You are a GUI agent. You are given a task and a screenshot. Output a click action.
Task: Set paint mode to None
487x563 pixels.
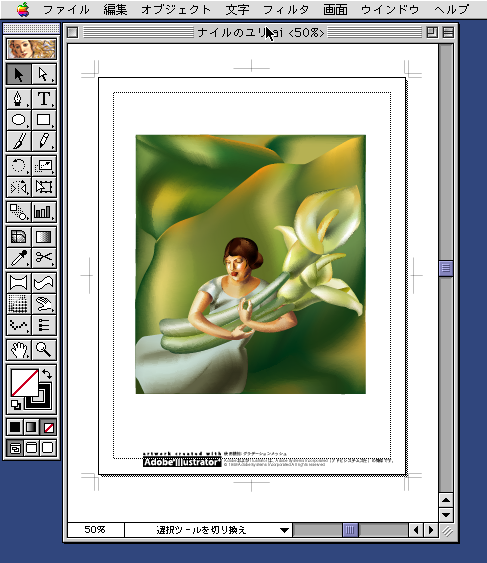point(48,427)
